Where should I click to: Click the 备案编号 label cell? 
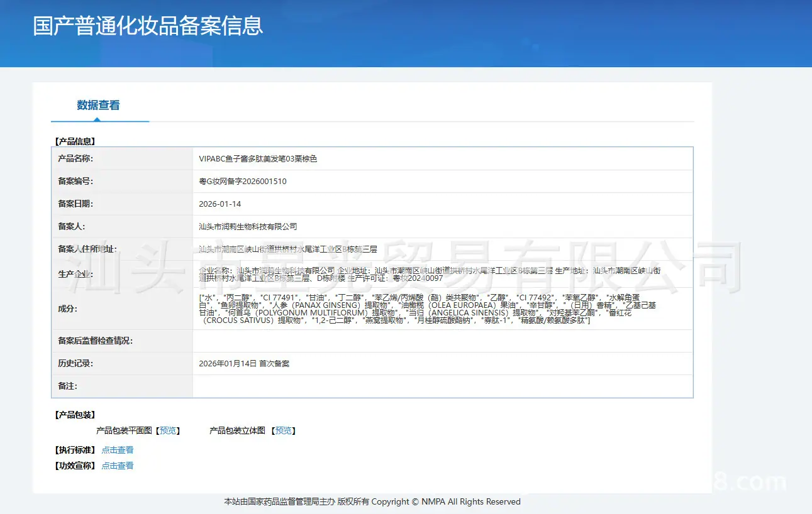click(122, 182)
